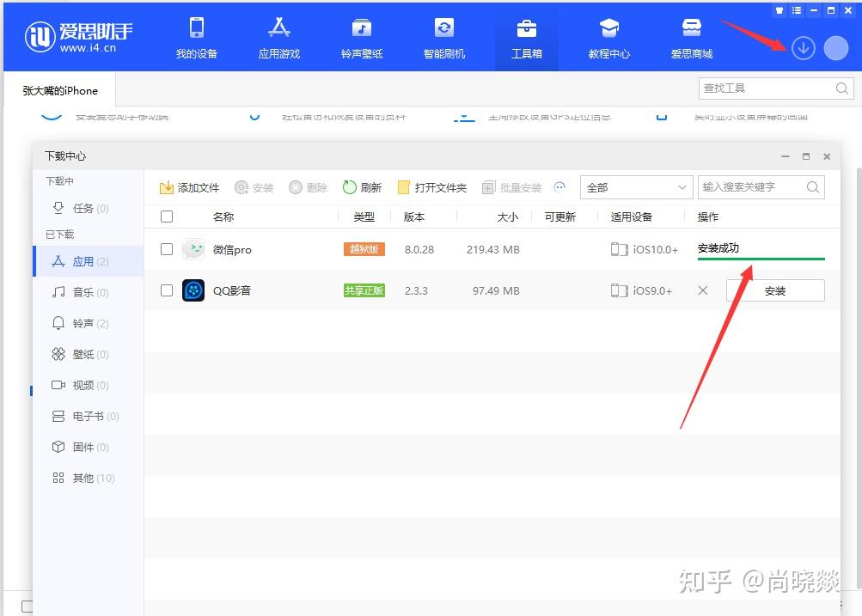Image resolution: width=862 pixels, height=616 pixels.
Task: Click the 适用设备 column header
Action: (631, 217)
